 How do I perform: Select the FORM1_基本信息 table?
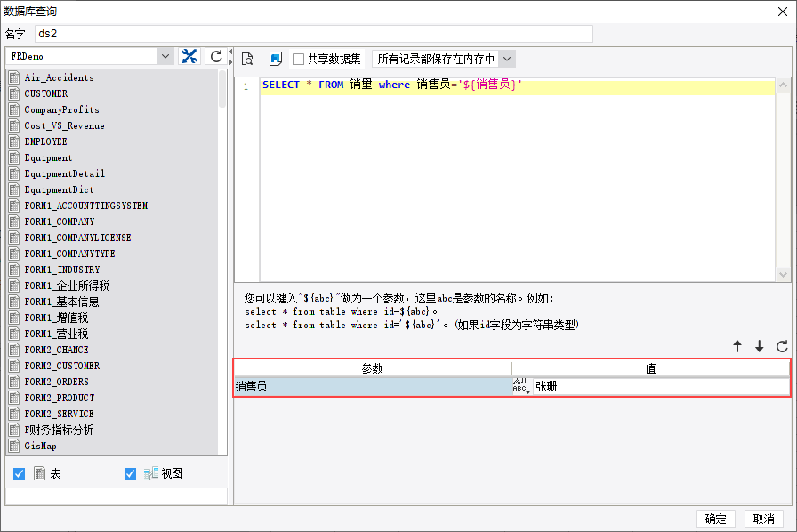pyautogui.click(x=62, y=302)
